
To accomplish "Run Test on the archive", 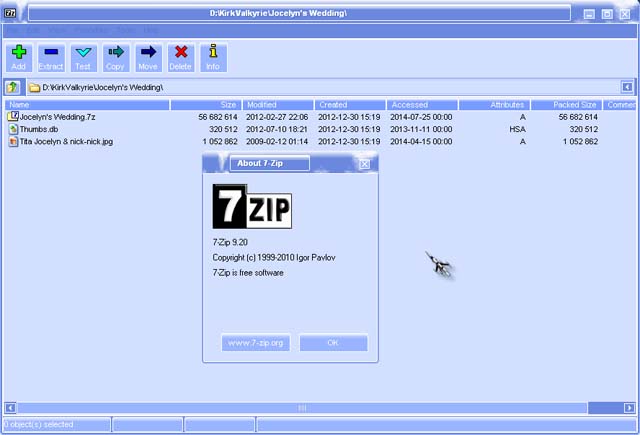I will tap(83, 58).
